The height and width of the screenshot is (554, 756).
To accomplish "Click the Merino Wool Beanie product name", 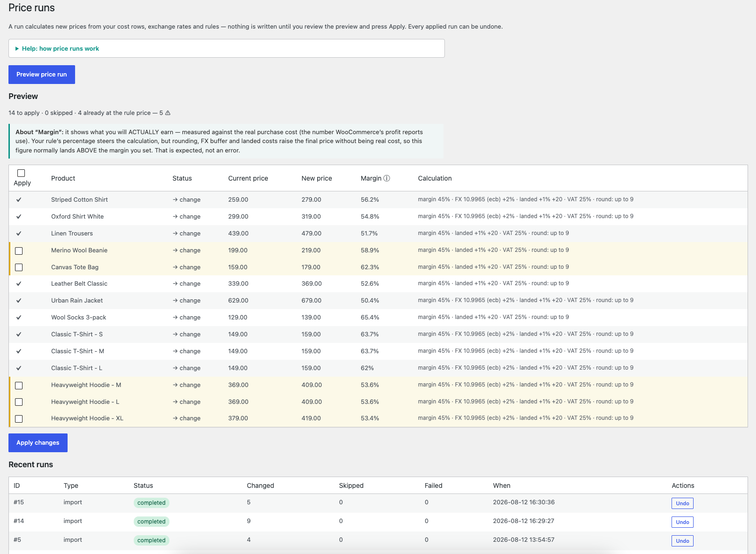I will (x=79, y=250).
